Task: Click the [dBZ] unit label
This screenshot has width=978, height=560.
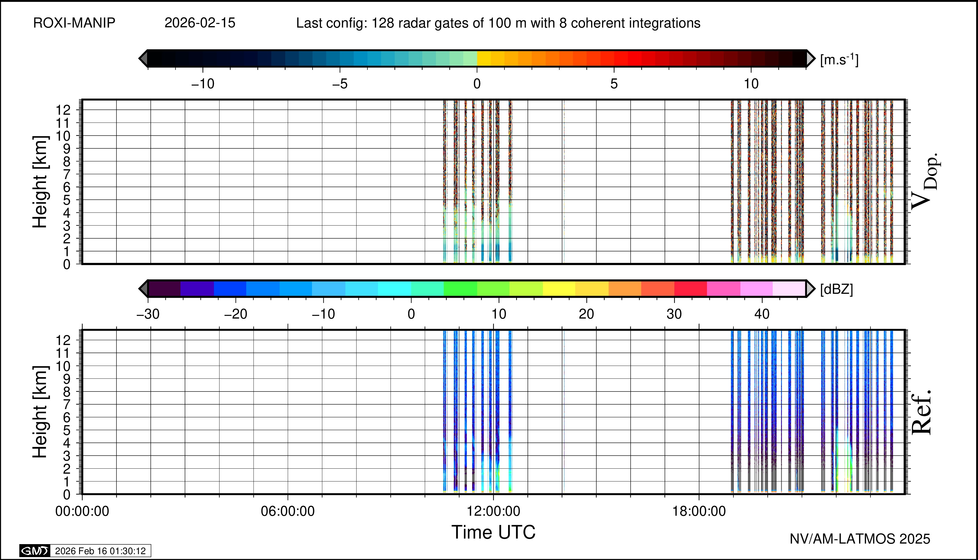Action: click(836, 289)
